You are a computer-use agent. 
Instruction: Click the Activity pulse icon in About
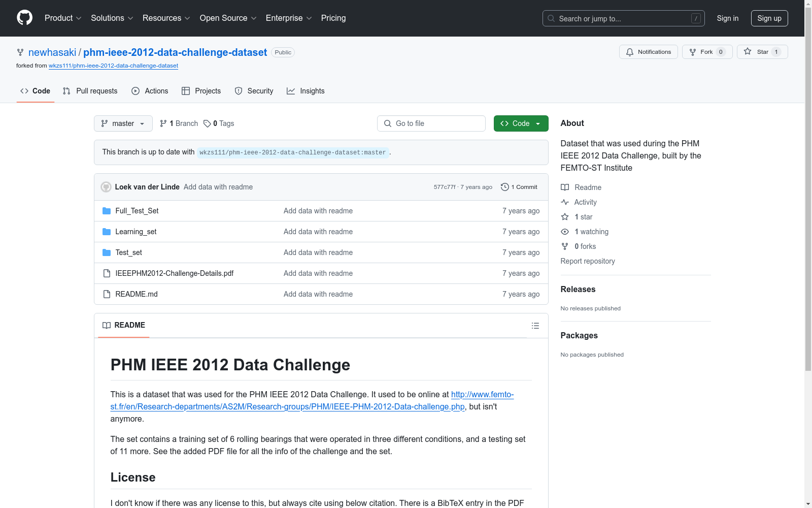(564, 202)
